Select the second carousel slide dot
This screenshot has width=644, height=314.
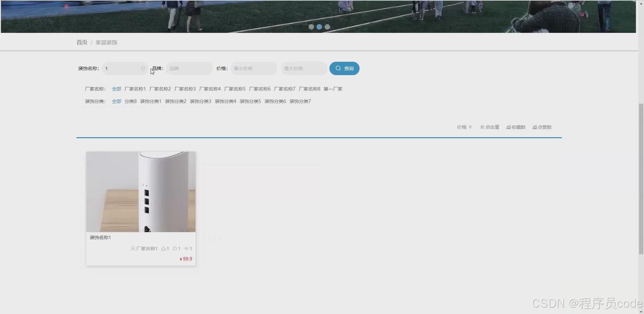319,27
